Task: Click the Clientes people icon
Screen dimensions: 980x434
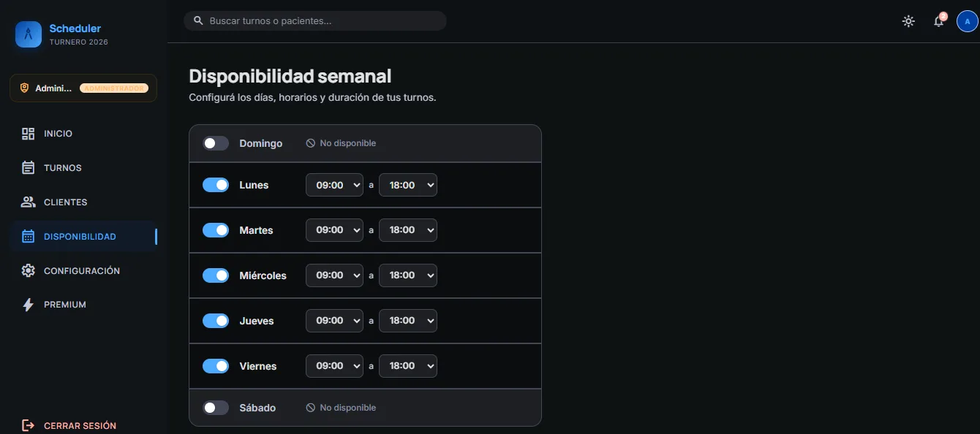Action: pos(29,202)
